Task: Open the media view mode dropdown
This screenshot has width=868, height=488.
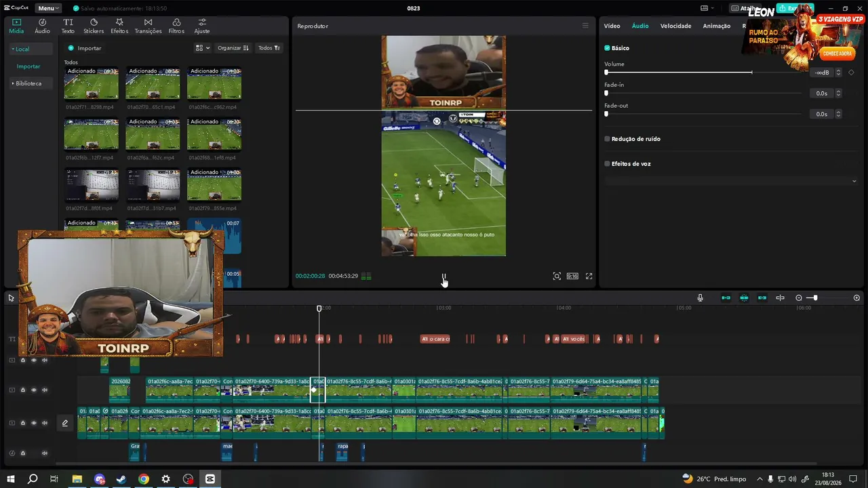Action: pos(203,48)
